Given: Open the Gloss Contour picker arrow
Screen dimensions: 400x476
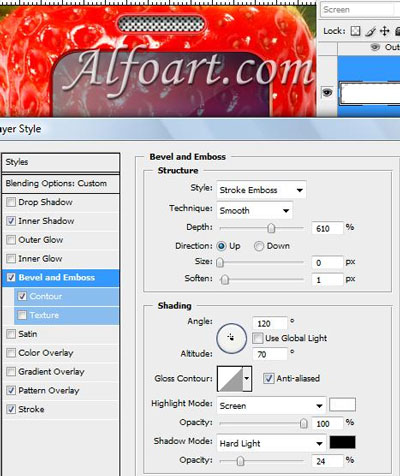Looking at the screenshot, I should (247, 379).
